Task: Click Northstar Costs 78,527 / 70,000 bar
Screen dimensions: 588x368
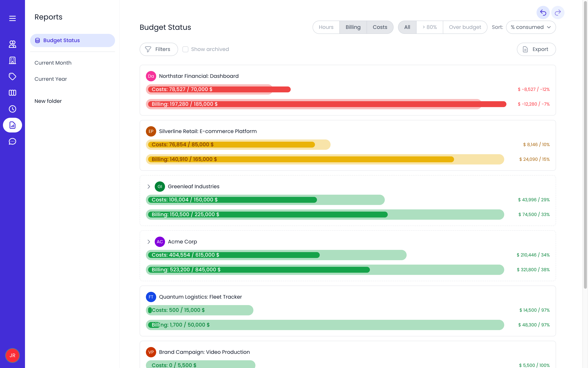Action: click(218, 89)
